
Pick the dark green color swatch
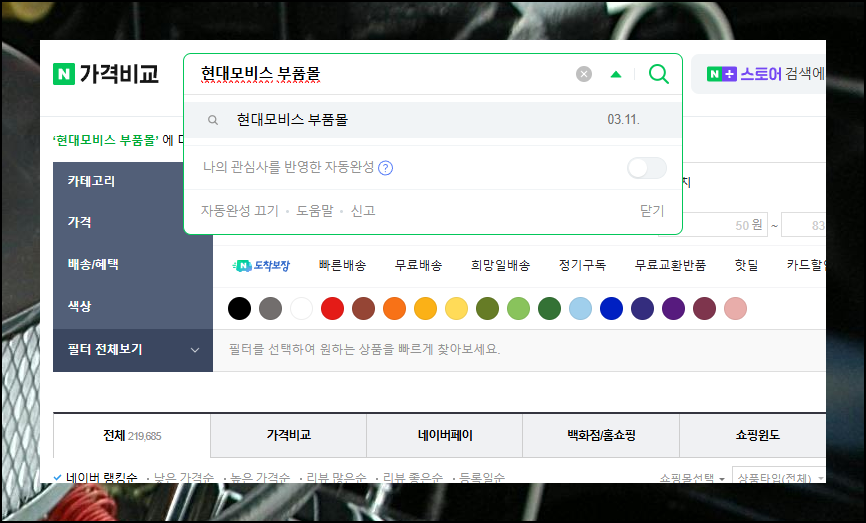click(549, 308)
